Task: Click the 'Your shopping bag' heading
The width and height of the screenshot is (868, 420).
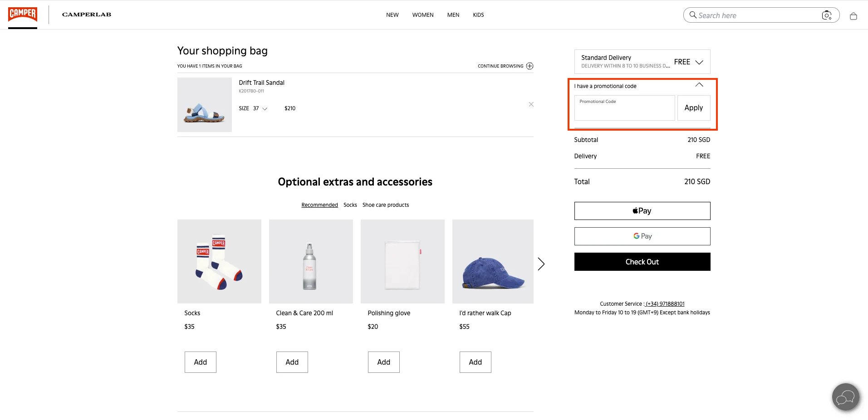Action: pos(222,51)
